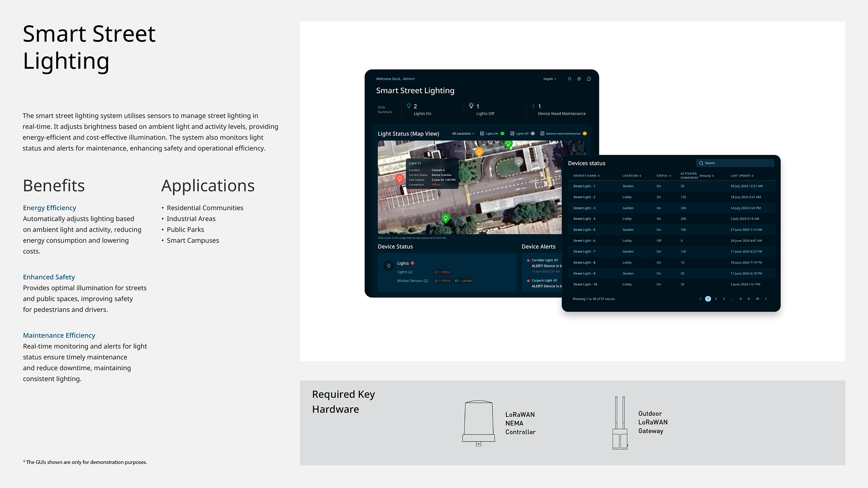This screenshot has width=868, height=488.
Task: Sort table by Last Update column
Action: [742, 176]
